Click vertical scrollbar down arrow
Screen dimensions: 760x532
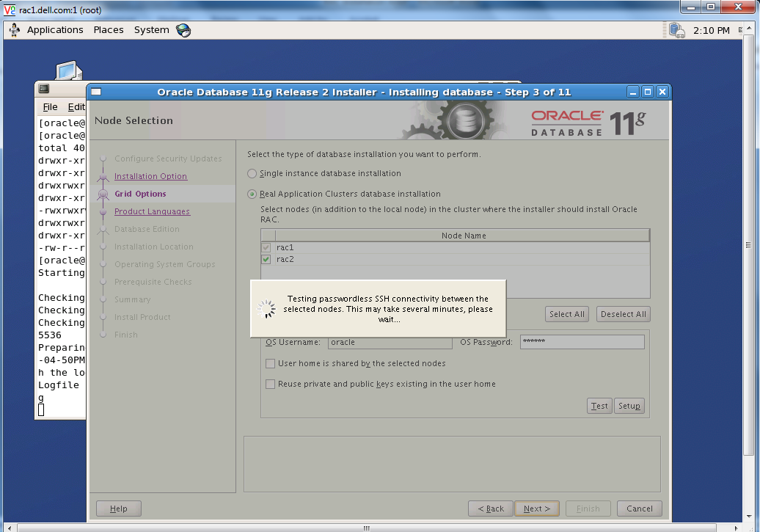(749, 517)
